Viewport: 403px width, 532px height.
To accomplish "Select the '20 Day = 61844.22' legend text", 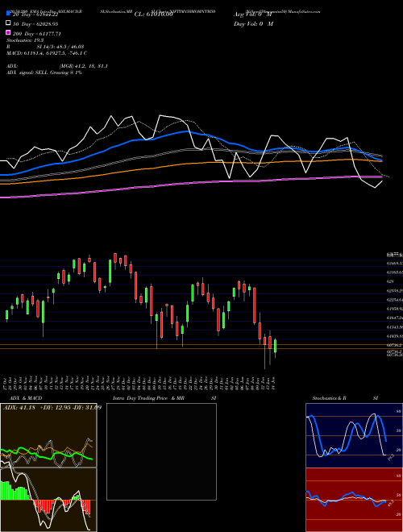I will pos(35,15).
